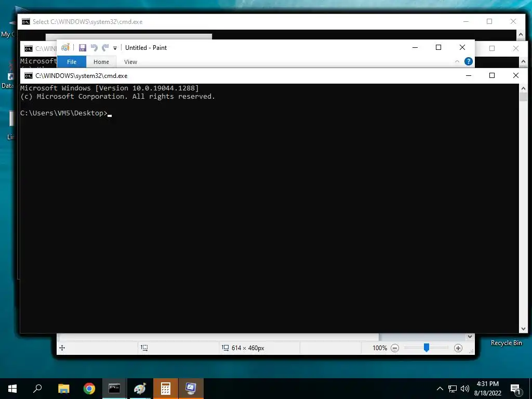532x399 pixels.
Task: Click the Undo arrow in Paint's quick access toolbar
Action: [94, 48]
